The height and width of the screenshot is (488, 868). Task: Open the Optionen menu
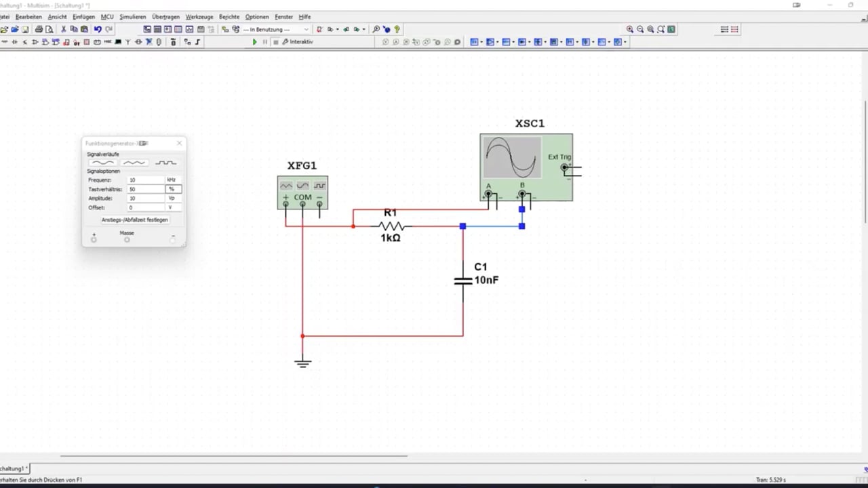pos(257,16)
